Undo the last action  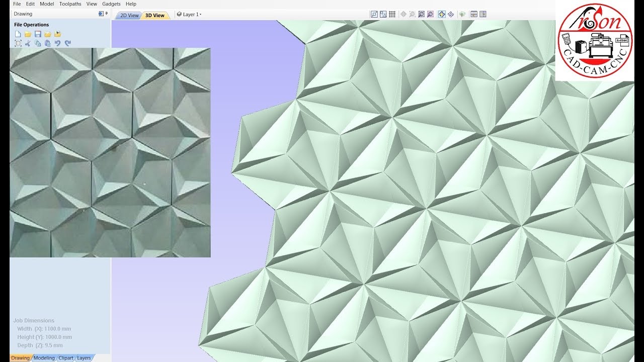click(x=57, y=43)
